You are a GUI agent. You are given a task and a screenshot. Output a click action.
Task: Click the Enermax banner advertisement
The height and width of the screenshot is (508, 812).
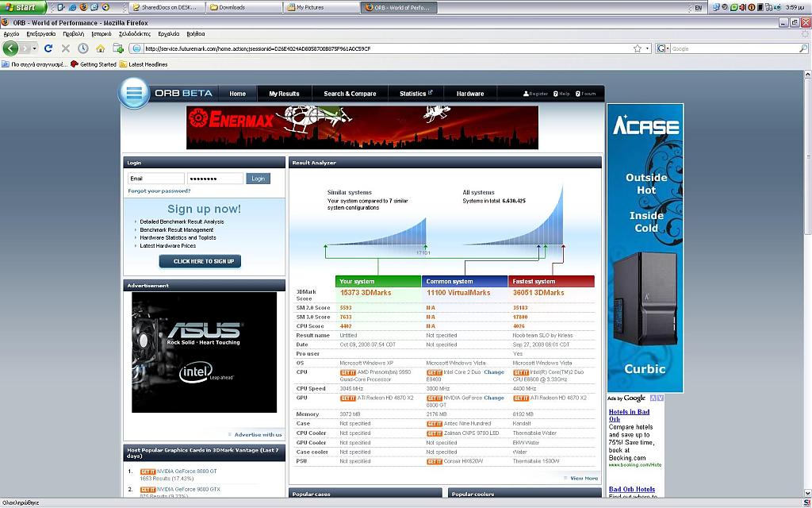[x=362, y=128]
